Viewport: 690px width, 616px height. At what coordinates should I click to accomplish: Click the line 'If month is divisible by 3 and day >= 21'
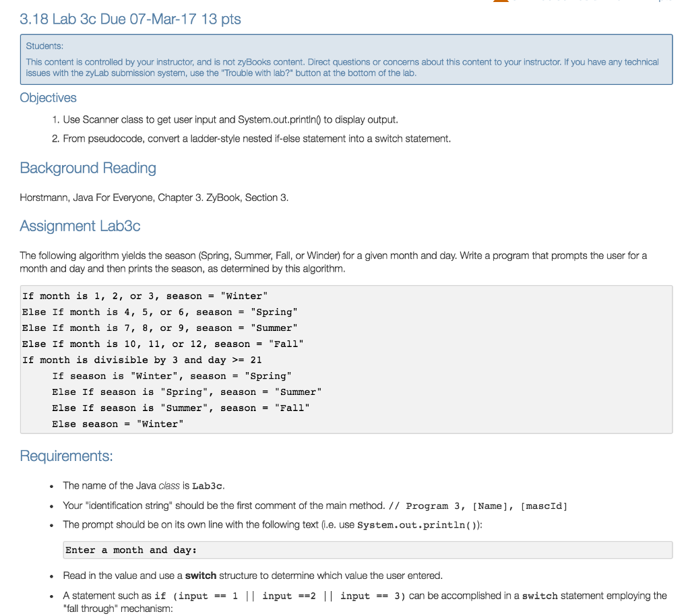(142, 360)
